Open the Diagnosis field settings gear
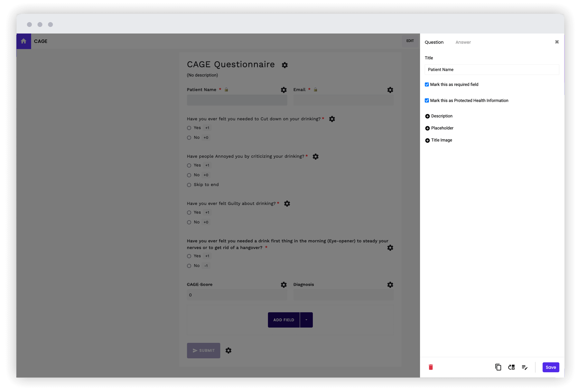The height and width of the screenshot is (392, 578). pyautogui.click(x=390, y=285)
